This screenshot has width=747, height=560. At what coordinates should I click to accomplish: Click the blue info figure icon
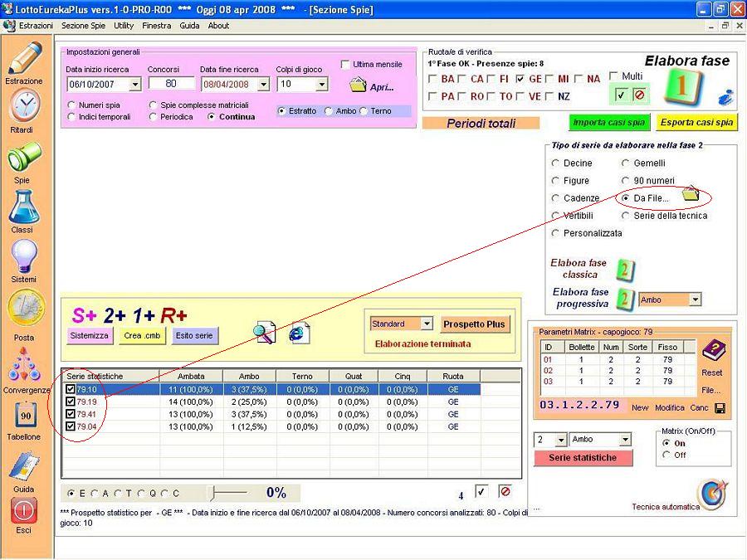pyautogui.click(x=726, y=97)
